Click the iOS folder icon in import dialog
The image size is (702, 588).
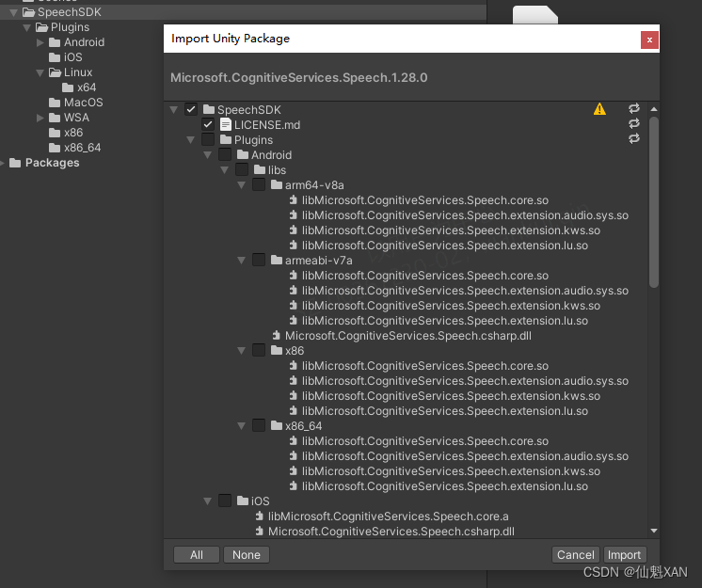pos(243,501)
